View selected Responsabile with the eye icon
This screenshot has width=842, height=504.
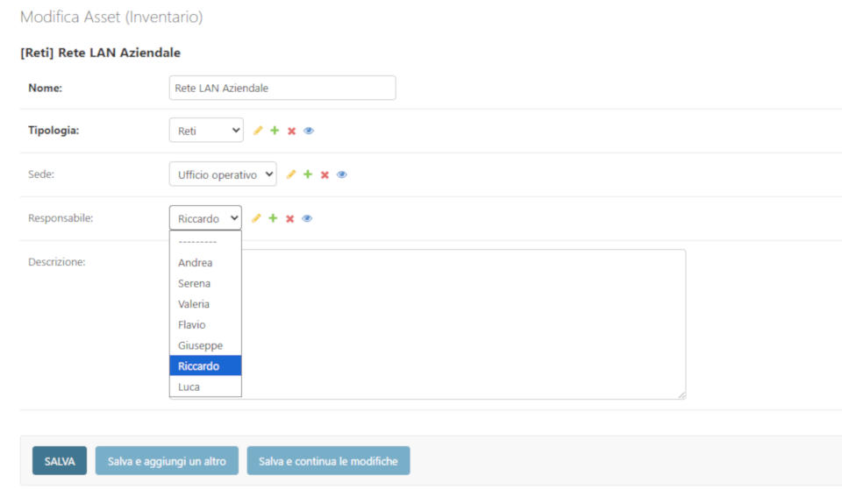pyautogui.click(x=307, y=218)
